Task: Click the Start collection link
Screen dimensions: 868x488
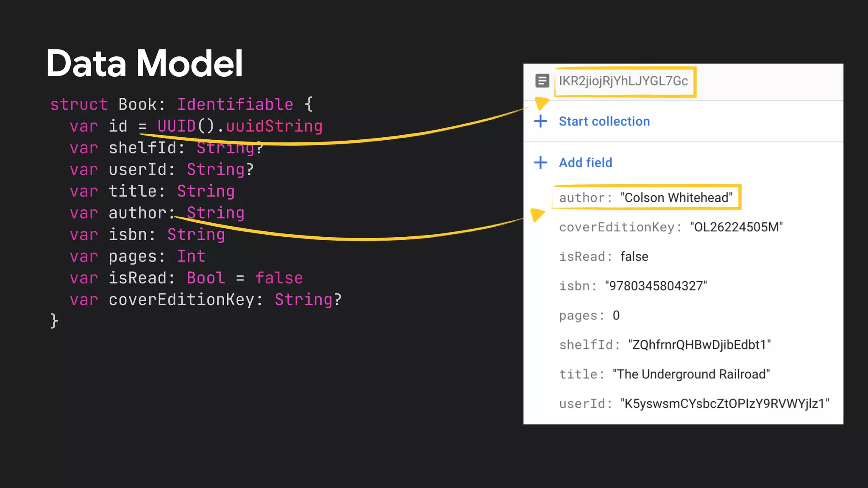Action: pos(604,121)
